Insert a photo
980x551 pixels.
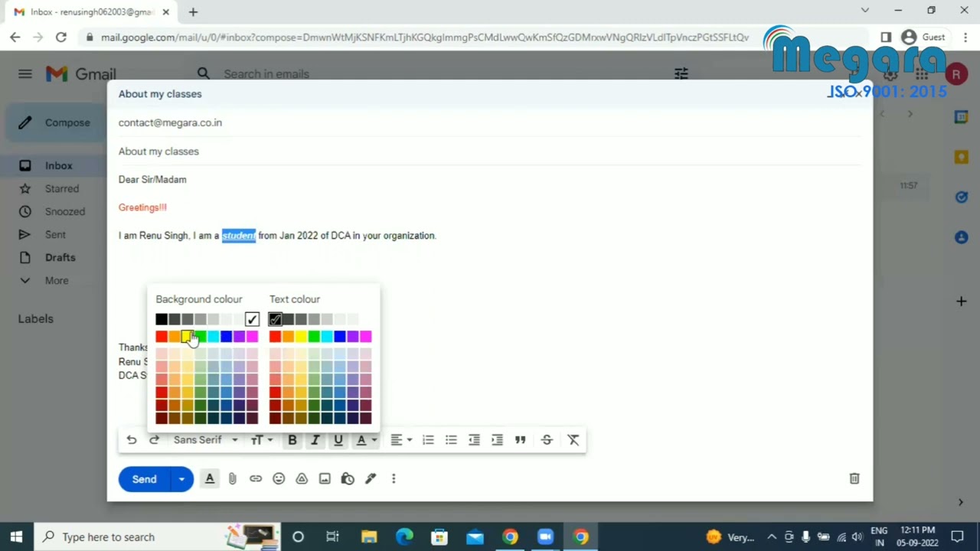[x=325, y=479]
